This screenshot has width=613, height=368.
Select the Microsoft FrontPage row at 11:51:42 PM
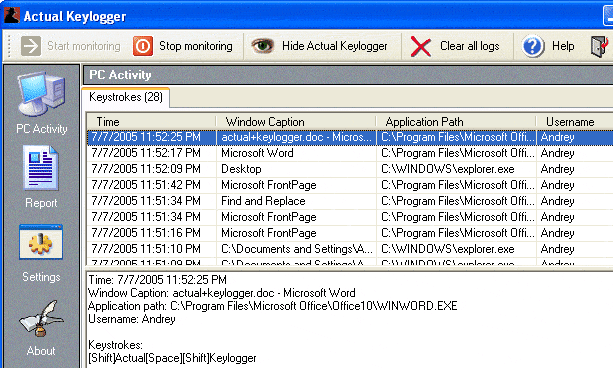(x=350, y=185)
